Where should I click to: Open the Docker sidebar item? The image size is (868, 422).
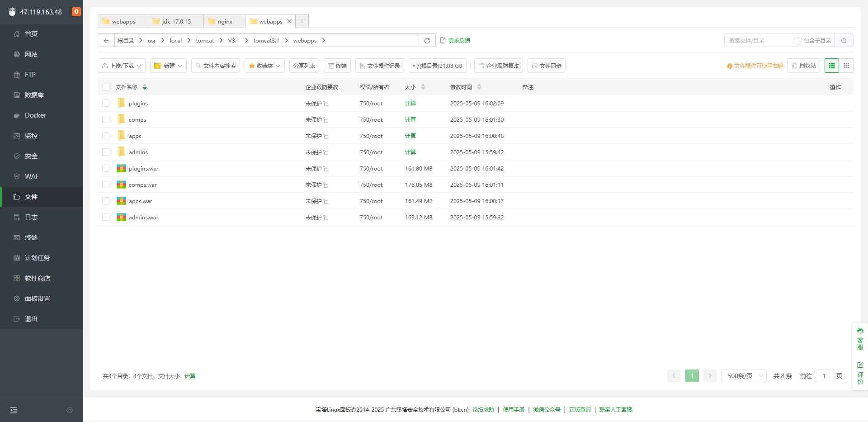[35, 115]
